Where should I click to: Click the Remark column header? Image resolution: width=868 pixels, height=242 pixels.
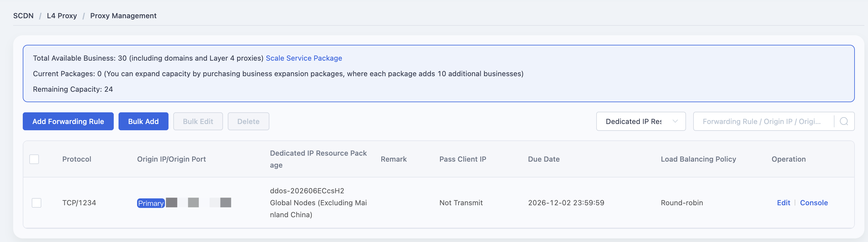pyautogui.click(x=394, y=159)
